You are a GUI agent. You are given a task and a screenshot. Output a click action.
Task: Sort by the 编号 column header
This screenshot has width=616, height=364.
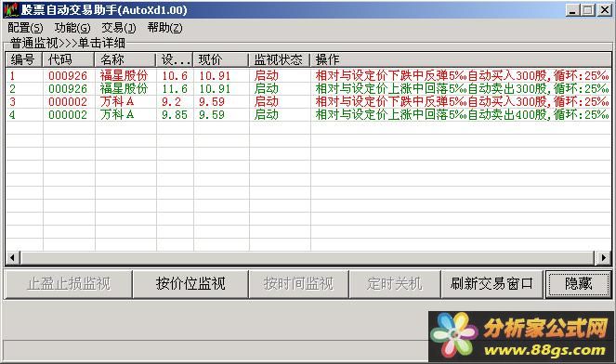(23, 59)
